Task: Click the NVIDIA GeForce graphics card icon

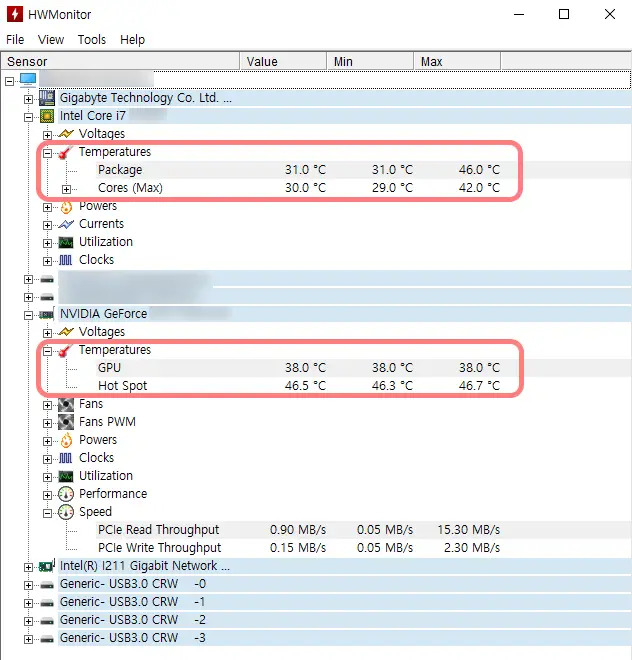Action: pyautogui.click(x=47, y=314)
